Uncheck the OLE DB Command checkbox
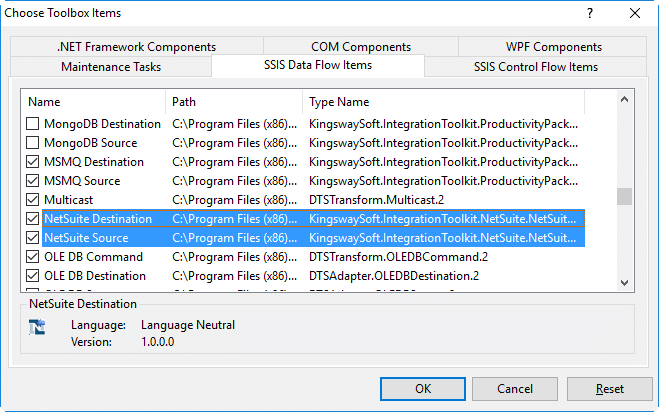The image size is (659, 412). click(32, 256)
